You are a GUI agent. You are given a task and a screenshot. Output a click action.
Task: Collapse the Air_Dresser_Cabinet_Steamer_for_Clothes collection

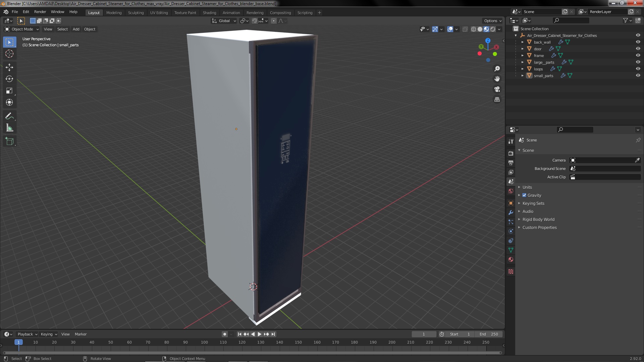[x=516, y=35]
